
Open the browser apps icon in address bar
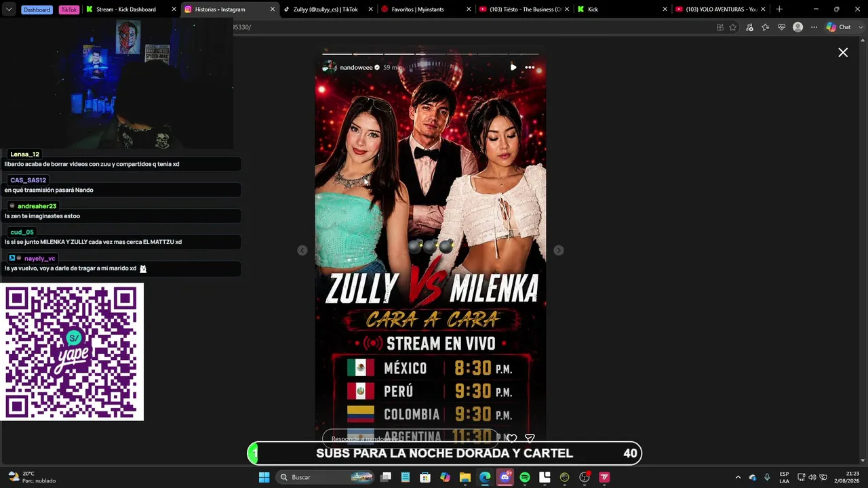(720, 27)
